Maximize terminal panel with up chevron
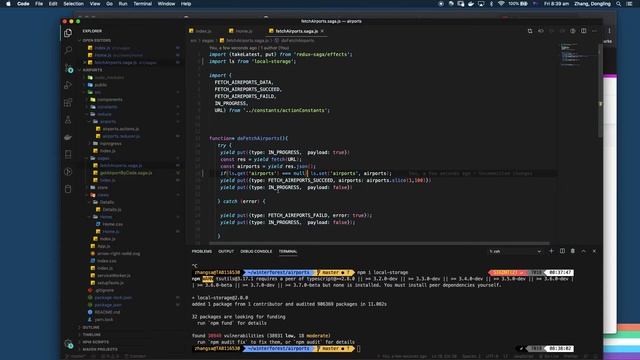This screenshot has height=360, width=640. [x=583, y=251]
